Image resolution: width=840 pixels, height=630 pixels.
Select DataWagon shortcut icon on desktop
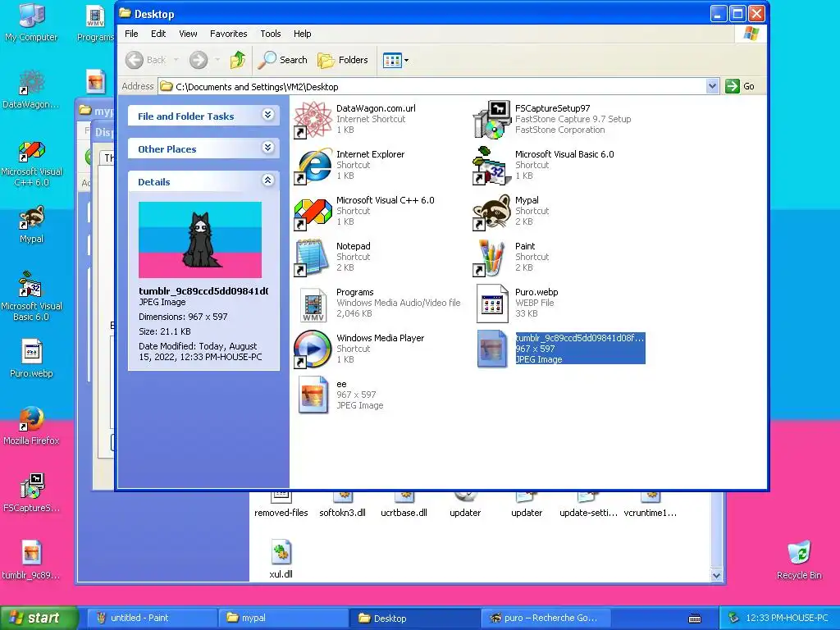[x=31, y=90]
